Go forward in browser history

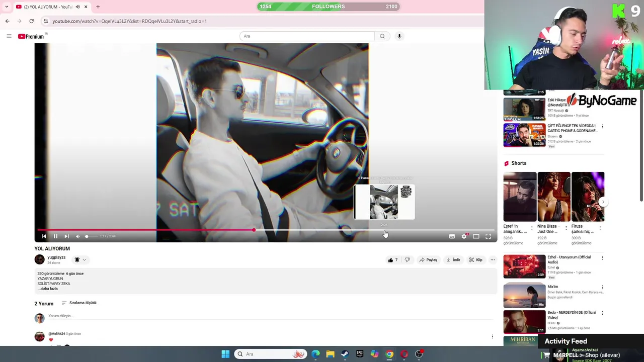coord(19,21)
